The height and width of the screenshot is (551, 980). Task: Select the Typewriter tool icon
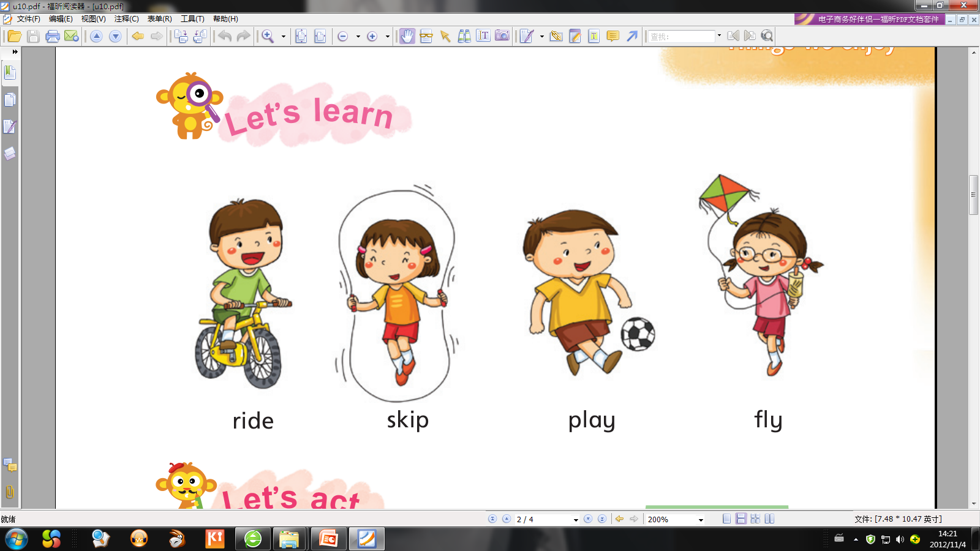594,36
